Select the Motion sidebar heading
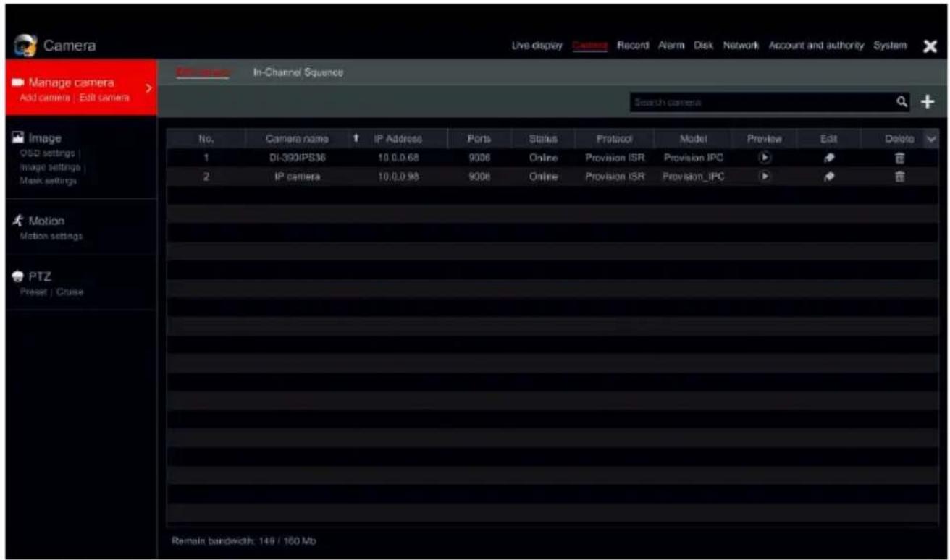 (x=46, y=221)
